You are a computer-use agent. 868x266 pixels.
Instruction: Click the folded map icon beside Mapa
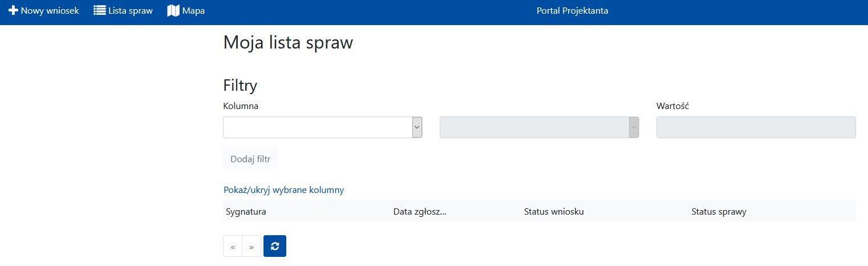coord(173,11)
